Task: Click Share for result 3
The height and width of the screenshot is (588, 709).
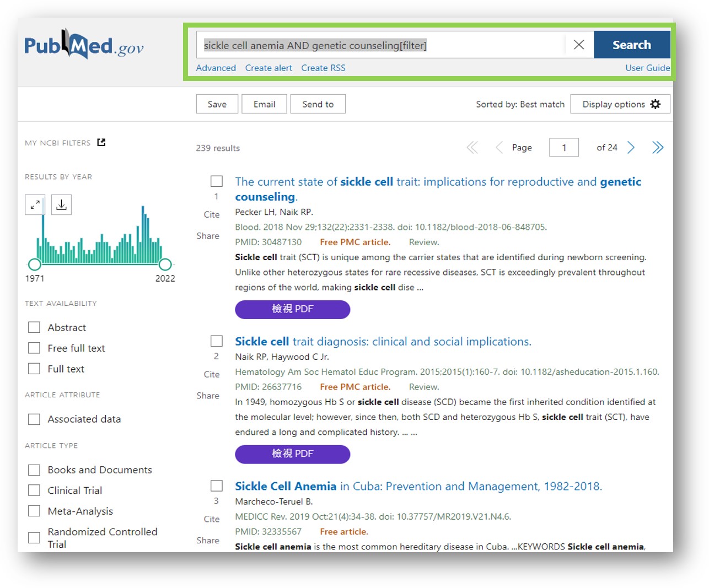Action: (208, 541)
